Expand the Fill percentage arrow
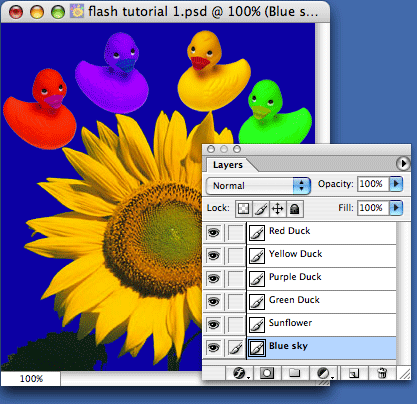The height and width of the screenshot is (404, 417). (396, 208)
